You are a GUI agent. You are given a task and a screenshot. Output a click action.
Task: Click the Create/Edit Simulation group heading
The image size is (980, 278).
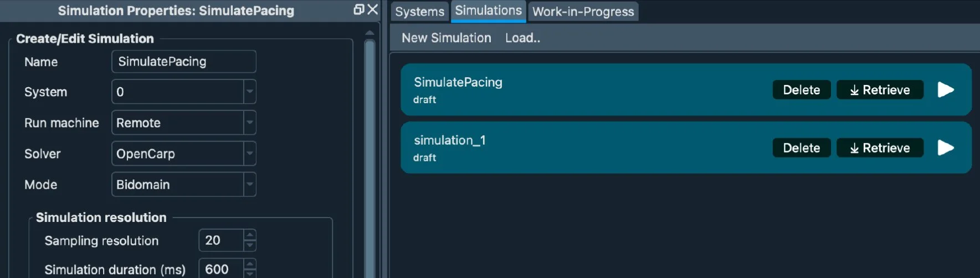[85, 38]
